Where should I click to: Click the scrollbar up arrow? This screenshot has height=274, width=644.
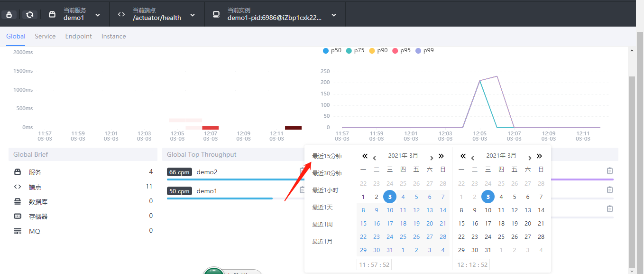click(x=631, y=50)
